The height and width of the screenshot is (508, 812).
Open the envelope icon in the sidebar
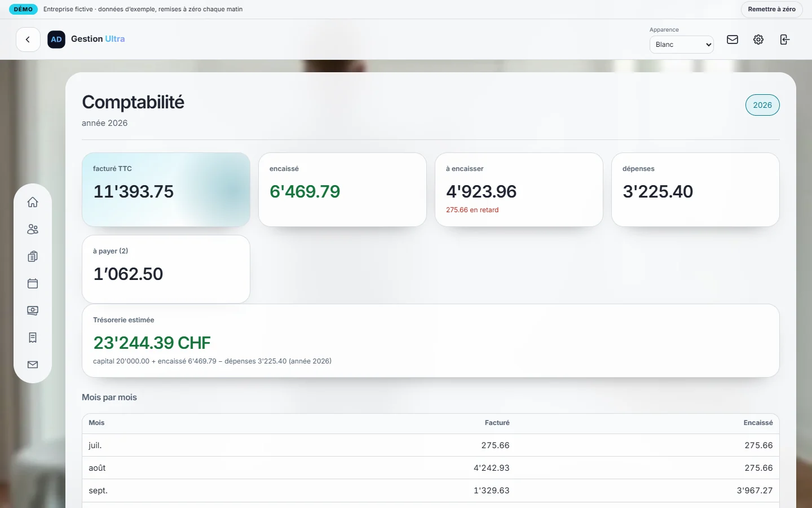point(33,365)
